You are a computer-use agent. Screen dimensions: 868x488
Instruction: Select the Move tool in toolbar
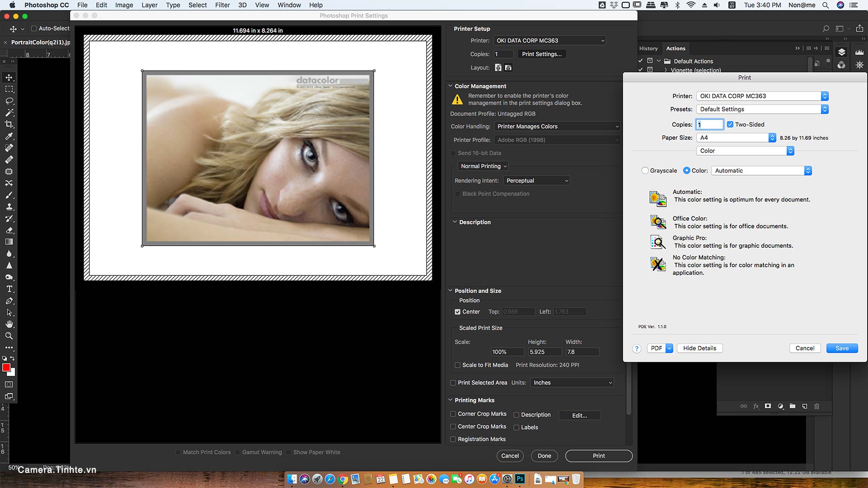coord(8,78)
